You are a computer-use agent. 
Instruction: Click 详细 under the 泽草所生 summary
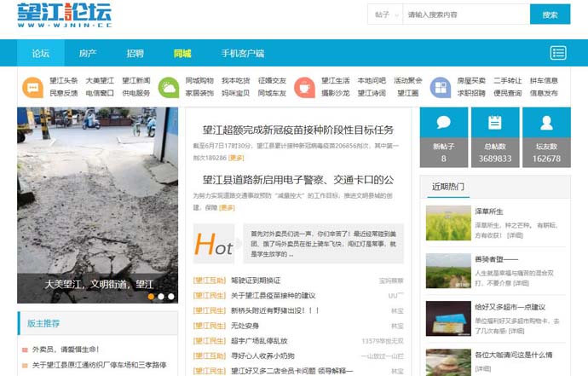pos(515,235)
